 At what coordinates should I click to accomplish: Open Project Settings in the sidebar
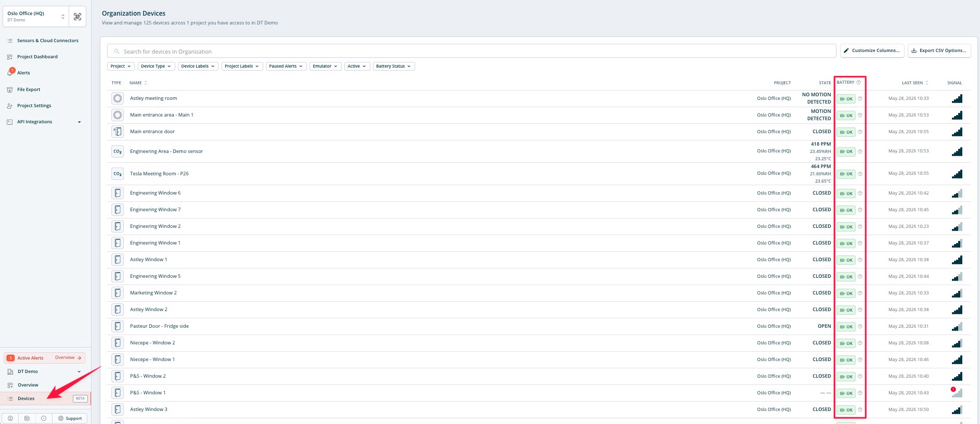click(x=34, y=106)
